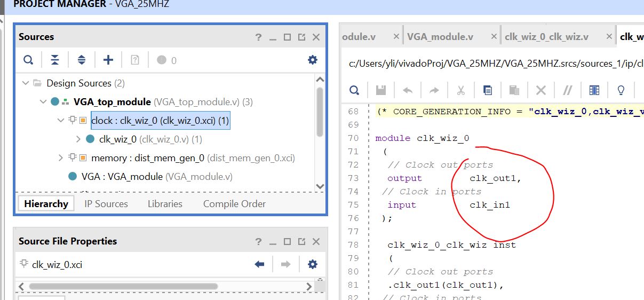The height and width of the screenshot is (300, 644).
Task: Click the Sources panel vertical scrollbar
Action: [x=320, y=112]
